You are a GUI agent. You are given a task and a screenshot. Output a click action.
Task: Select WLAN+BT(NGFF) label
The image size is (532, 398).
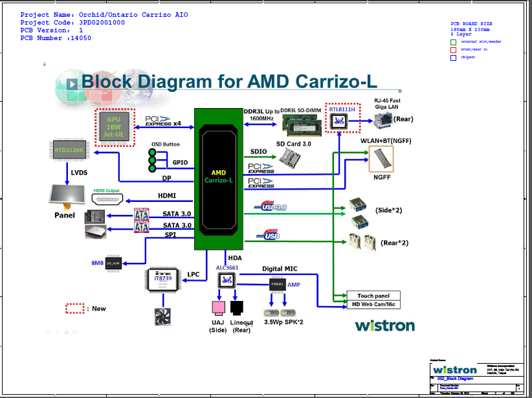click(386, 141)
